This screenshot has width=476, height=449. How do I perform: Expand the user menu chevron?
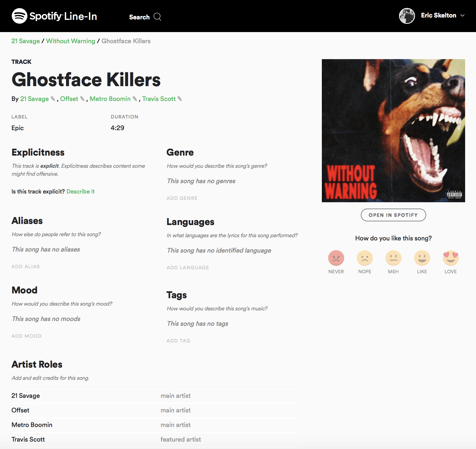click(x=462, y=16)
